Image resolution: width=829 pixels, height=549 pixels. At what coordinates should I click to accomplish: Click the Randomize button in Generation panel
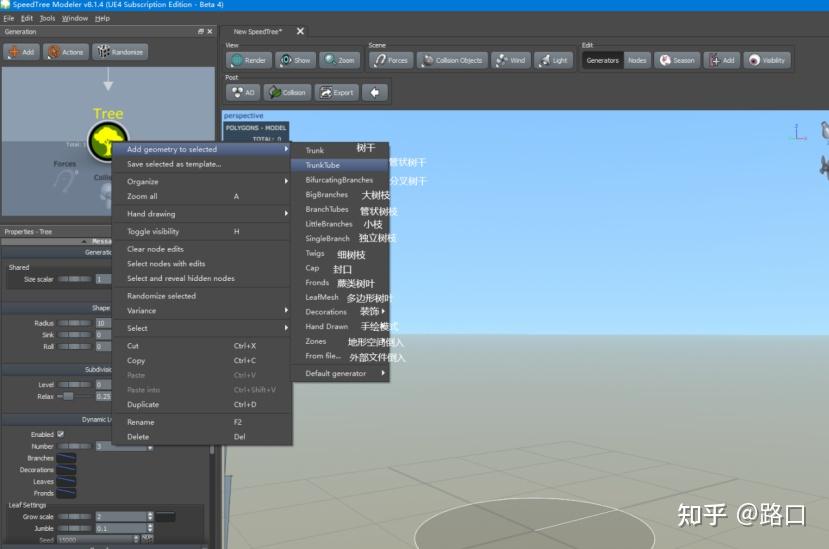[x=121, y=52]
